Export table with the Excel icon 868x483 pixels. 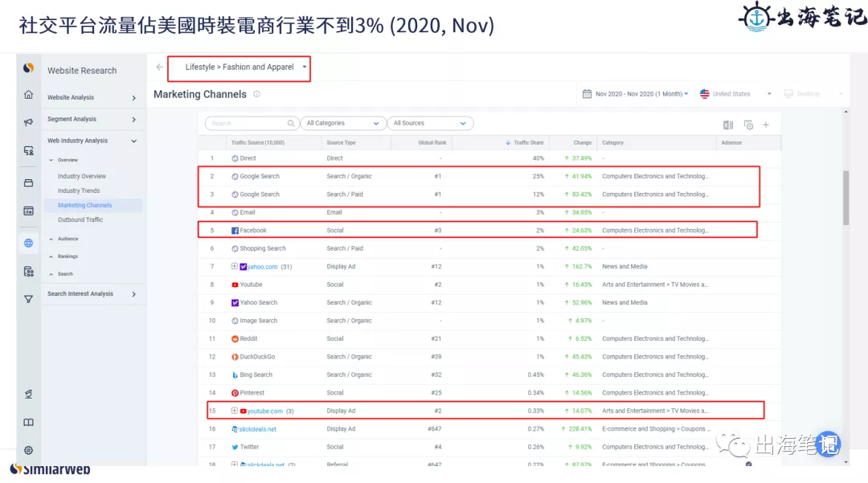pos(728,125)
